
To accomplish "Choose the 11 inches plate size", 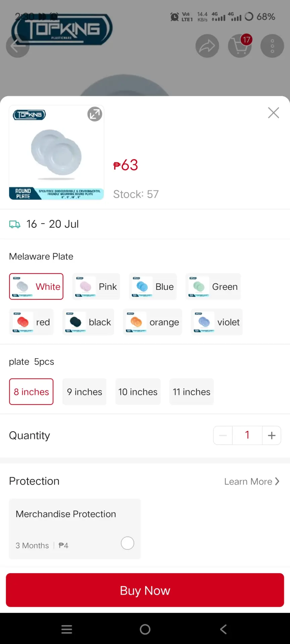I will [x=192, y=392].
